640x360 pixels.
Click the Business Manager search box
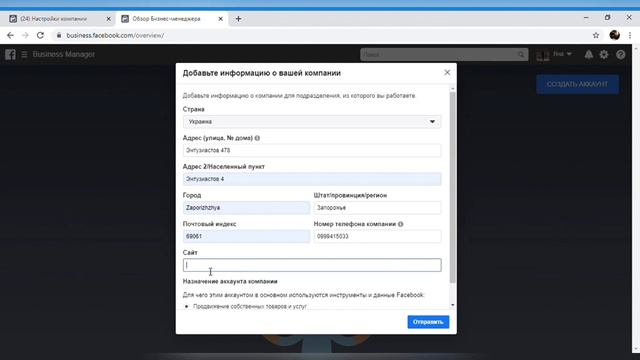point(444,54)
